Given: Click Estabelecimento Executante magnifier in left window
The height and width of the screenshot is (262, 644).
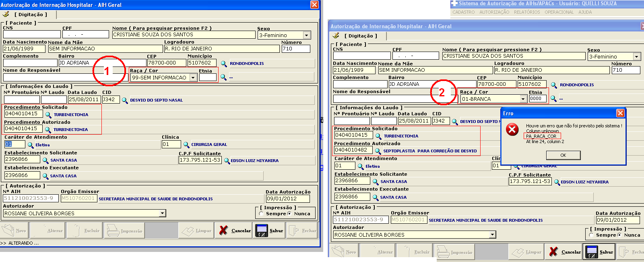Looking at the screenshot, I should [45, 176].
